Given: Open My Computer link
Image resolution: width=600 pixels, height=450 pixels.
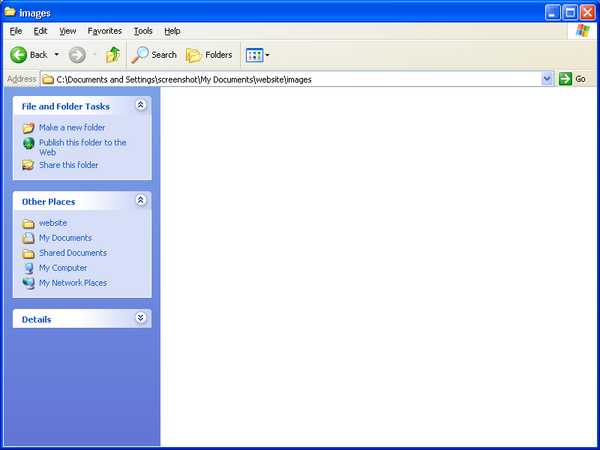Looking at the screenshot, I should [63, 268].
